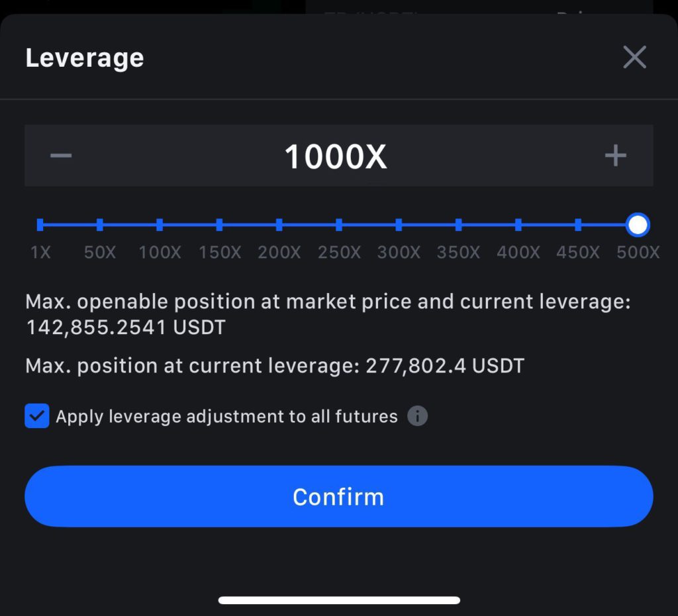This screenshot has height=616, width=678.
Task: Set slider to the 400X mark
Action: (x=518, y=225)
